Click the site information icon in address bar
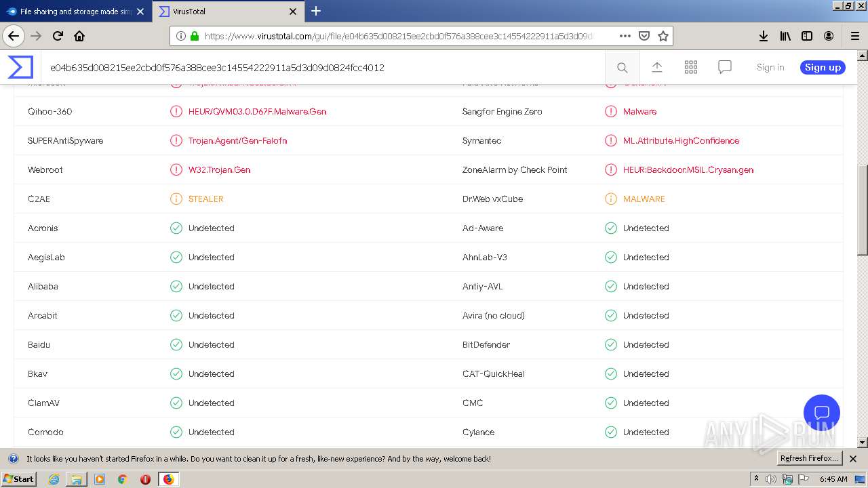868x488 pixels. click(x=181, y=36)
